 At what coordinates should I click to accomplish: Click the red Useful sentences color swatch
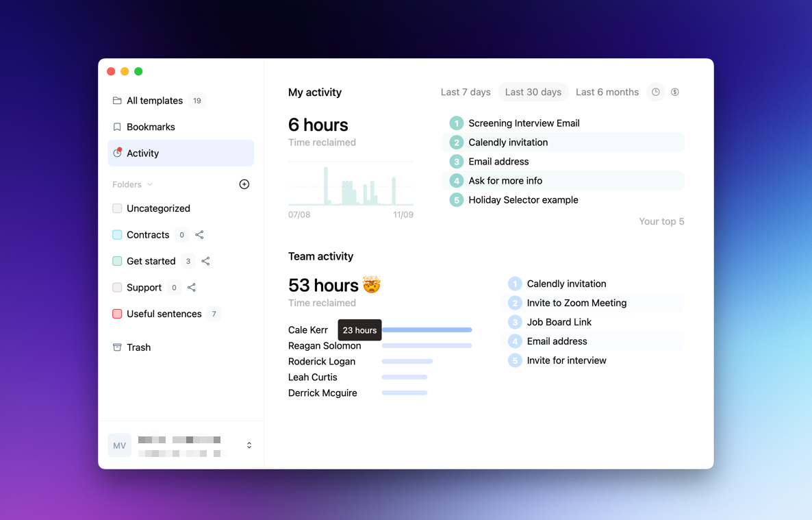pos(116,314)
